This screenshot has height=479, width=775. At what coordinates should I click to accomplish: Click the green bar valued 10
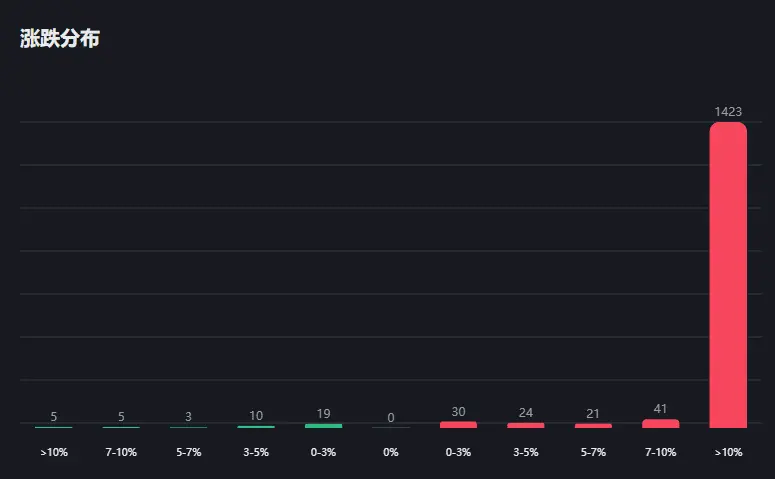(x=256, y=427)
